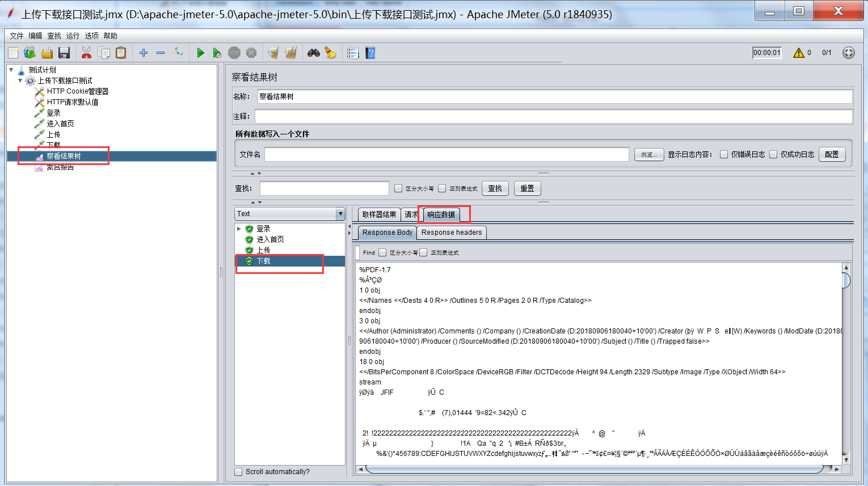868x486 pixels.
Task: Switch to the Response headers tab
Action: (x=452, y=233)
